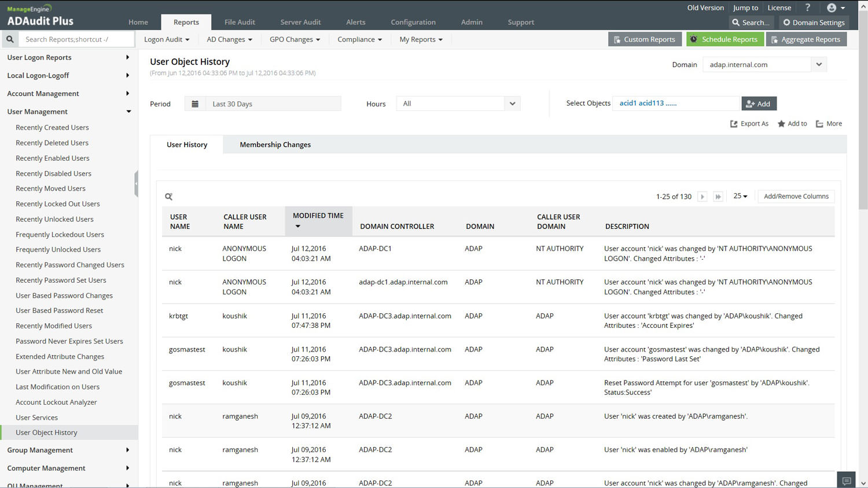Open the File Audit tab
This screenshot has height=488, width=868.
pyautogui.click(x=240, y=22)
